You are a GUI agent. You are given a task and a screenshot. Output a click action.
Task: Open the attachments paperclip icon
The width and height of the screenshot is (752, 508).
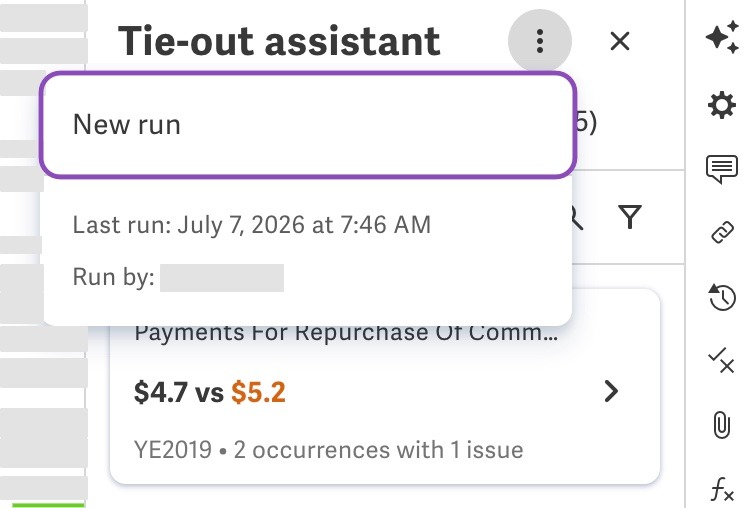click(721, 425)
